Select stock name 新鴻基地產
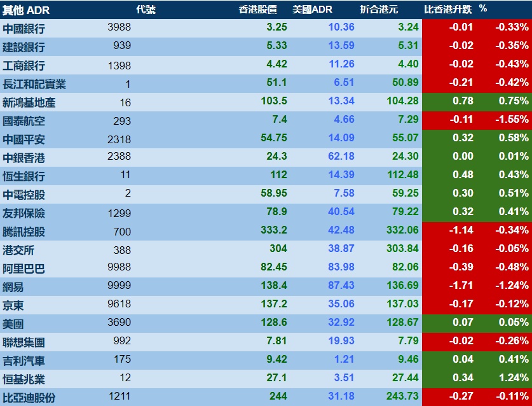The height and width of the screenshot is (406, 532). (x=29, y=102)
